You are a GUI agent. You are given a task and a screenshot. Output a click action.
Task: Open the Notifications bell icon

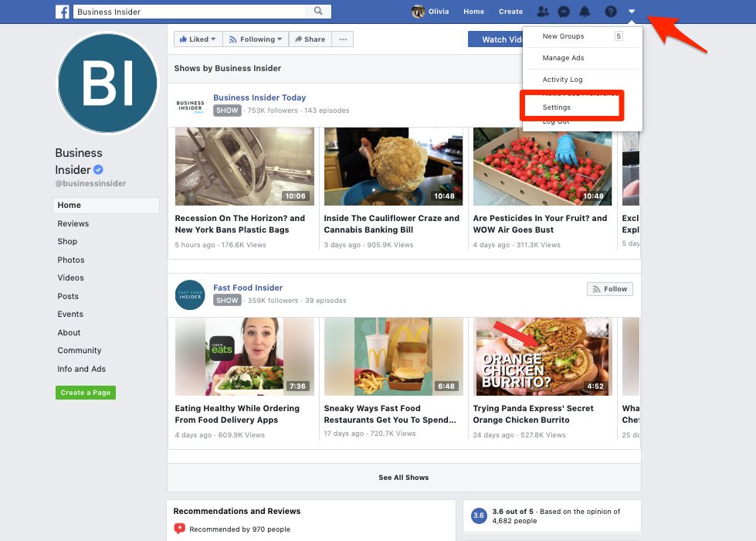(x=585, y=12)
